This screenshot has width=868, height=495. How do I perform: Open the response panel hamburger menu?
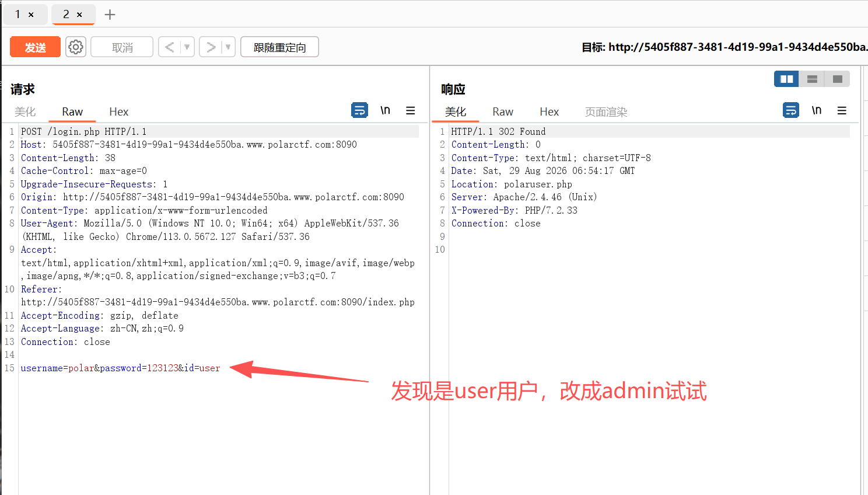pos(842,110)
